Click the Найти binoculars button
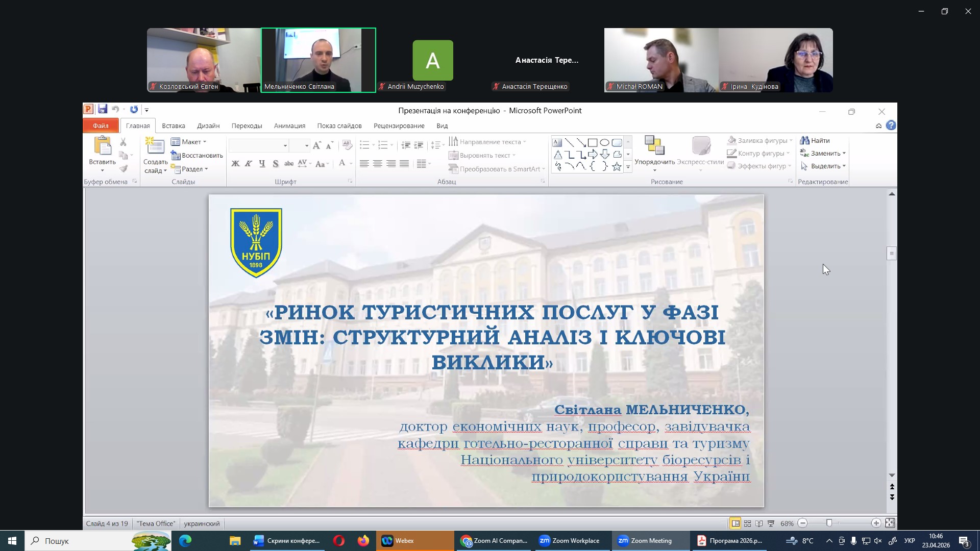The width and height of the screenshot is (980, 551). (x=815, y=140)
